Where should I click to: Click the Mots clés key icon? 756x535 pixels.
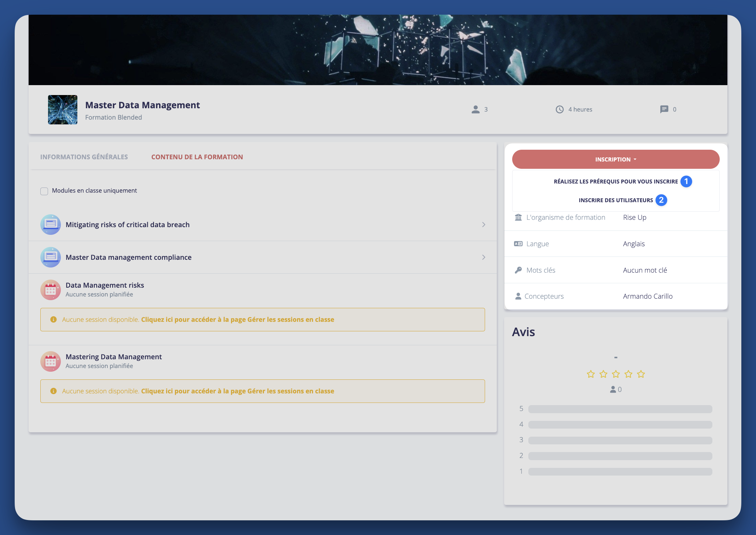tap(518, 270)
